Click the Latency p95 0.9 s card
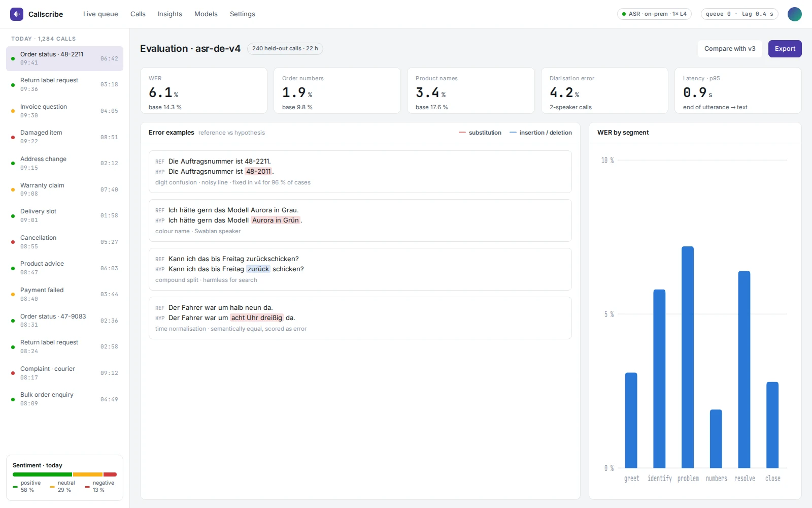This screenshot has height=508, width=812. pos(738,90)
